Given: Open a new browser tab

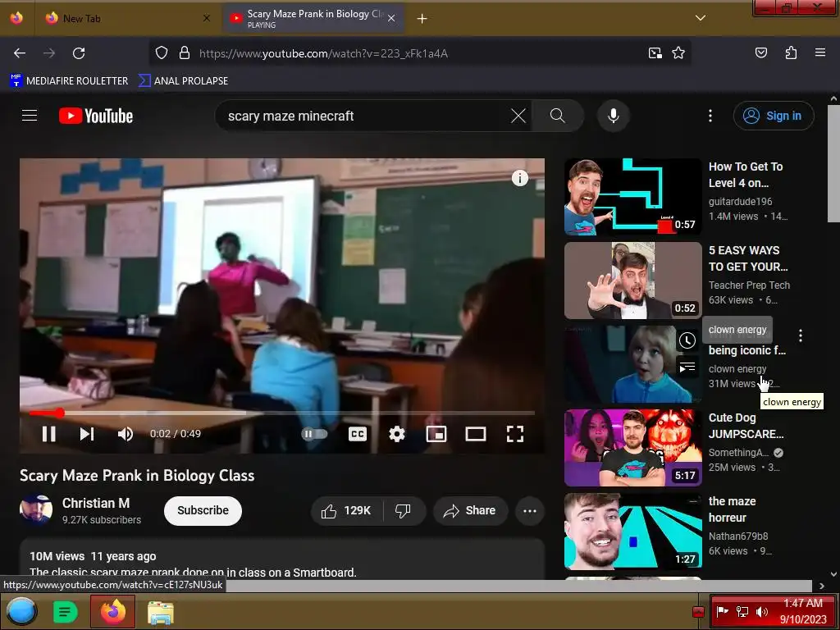Looking at the screenshot, I should 422,19.
